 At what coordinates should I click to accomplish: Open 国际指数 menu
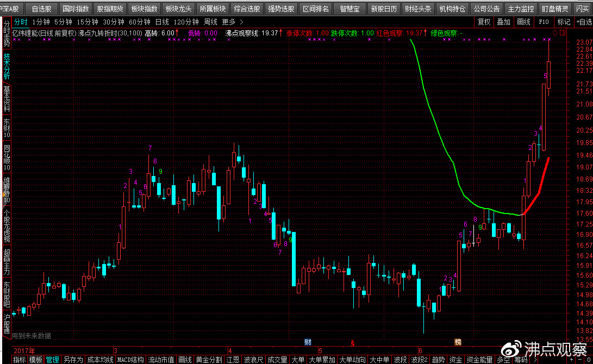point(76,8)
